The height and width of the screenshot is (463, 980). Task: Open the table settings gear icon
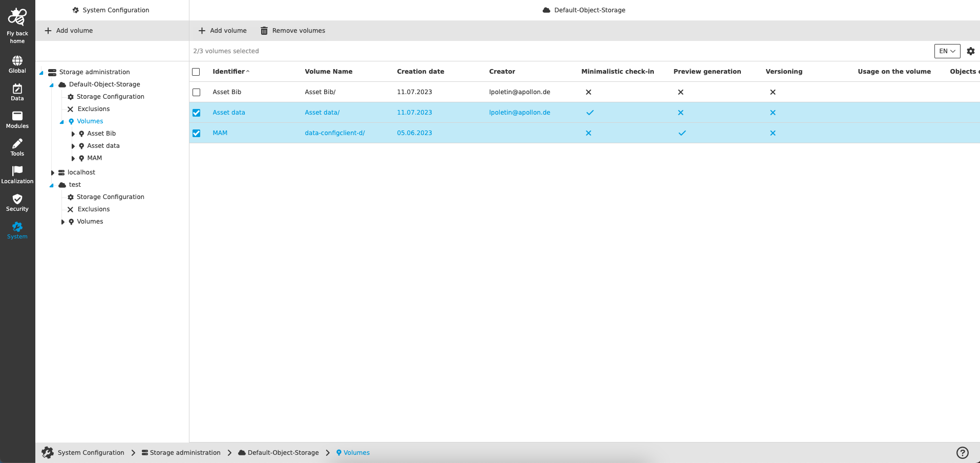(x=971, y=51)
